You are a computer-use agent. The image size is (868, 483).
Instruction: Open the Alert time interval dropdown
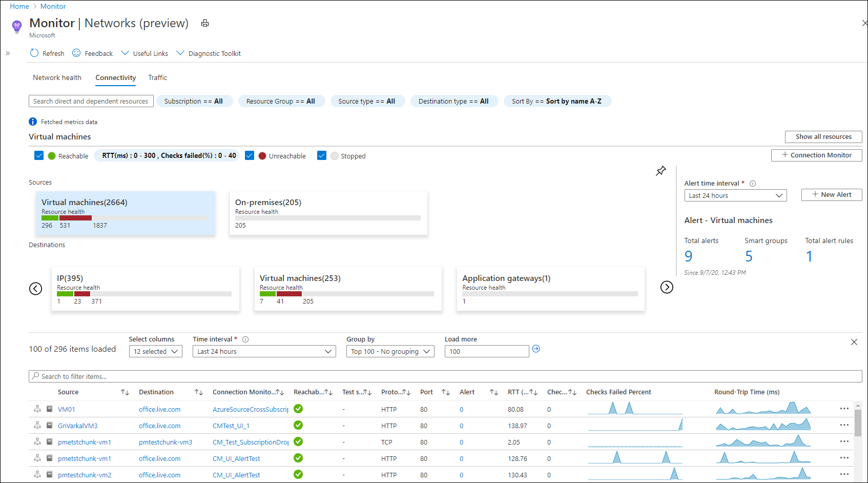click(735, 195)
